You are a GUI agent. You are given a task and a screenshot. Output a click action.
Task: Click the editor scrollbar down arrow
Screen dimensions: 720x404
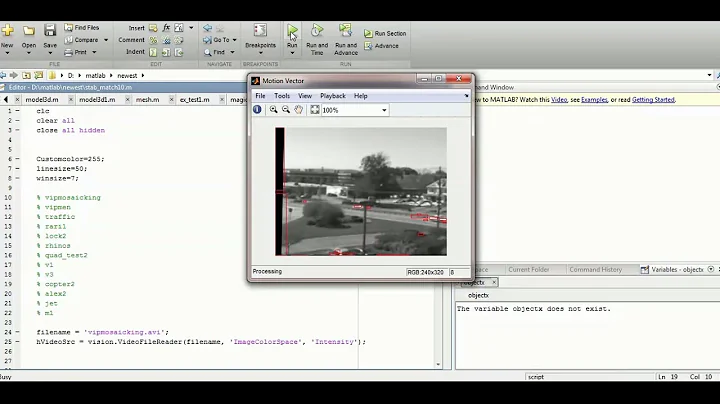(438, 365)
